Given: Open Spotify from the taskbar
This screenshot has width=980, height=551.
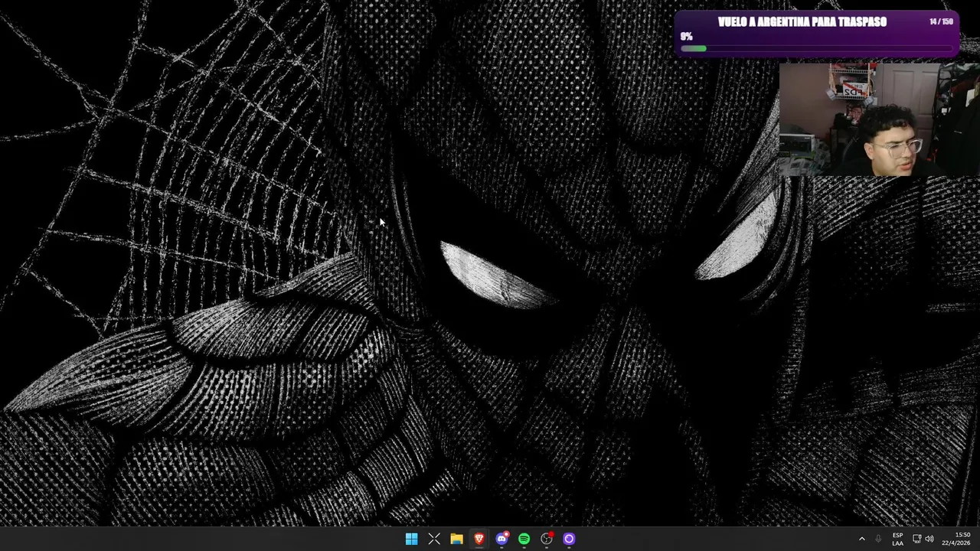Looking at the screenshot, I should [524, 539].
